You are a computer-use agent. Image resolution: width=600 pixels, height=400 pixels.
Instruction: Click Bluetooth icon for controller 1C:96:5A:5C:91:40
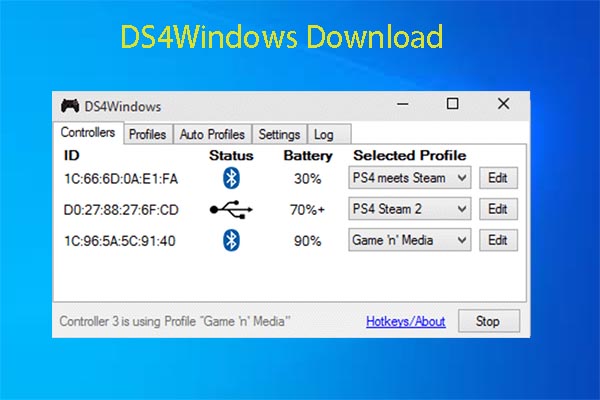point(231,240)
